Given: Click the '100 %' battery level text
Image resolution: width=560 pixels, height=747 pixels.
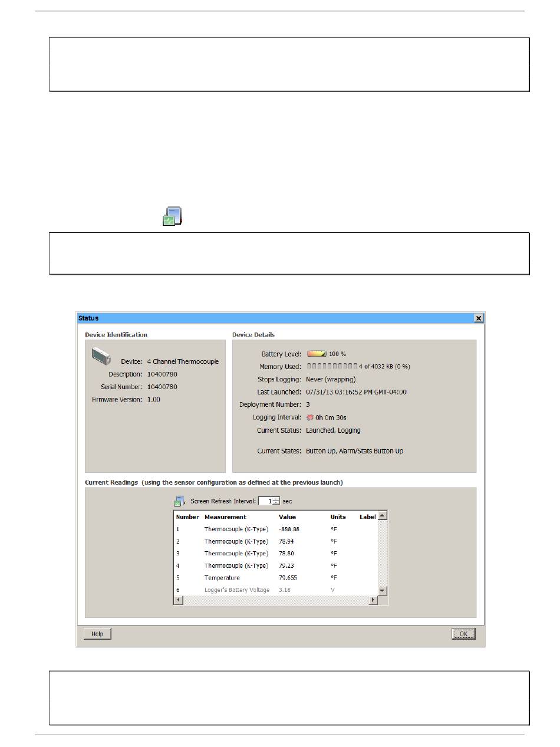Looking at the screenshot, I should tap(338, 354).
